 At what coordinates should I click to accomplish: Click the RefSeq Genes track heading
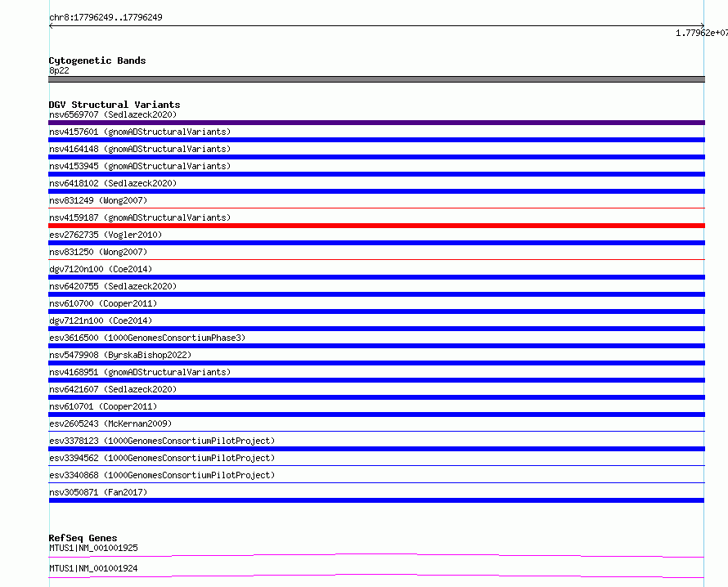(x=83, y=538)
